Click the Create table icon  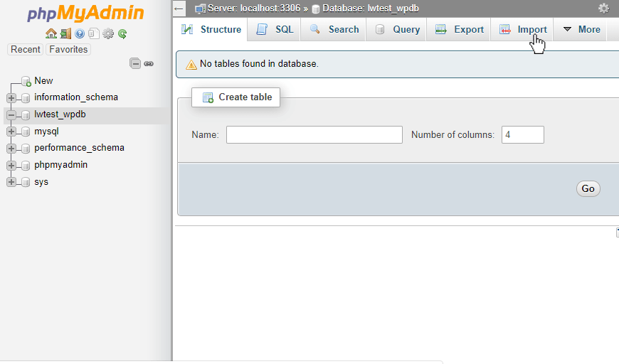[208, 97]
